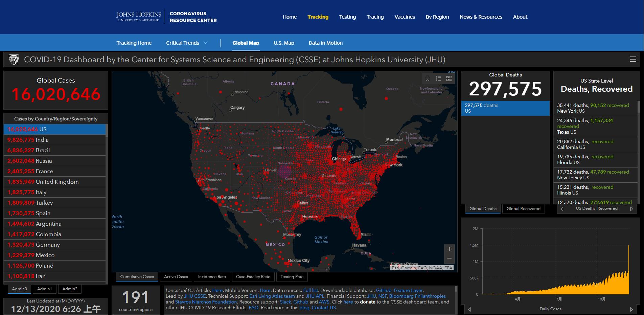Open the JHU CSSE link

tap(195, 296)
